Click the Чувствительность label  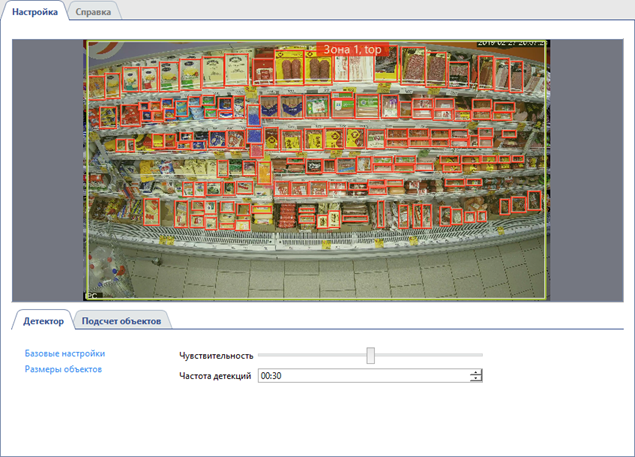click(216, 356)
